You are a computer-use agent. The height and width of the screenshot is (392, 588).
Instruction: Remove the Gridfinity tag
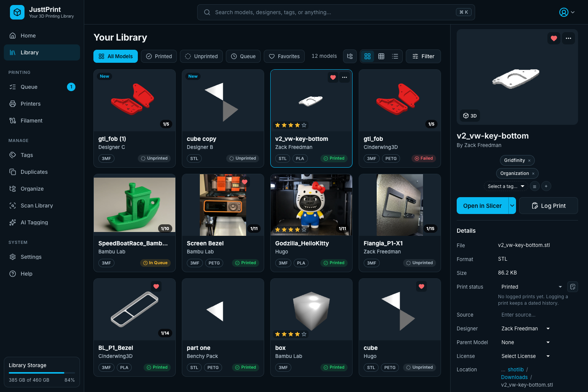(x=529, y=160)
